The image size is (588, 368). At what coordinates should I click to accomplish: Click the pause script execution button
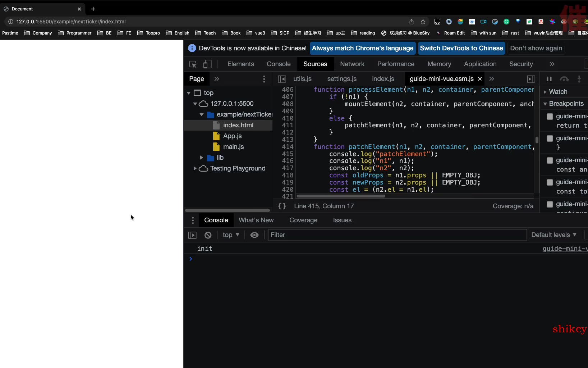pyautogui.click(x=549, y=79)
